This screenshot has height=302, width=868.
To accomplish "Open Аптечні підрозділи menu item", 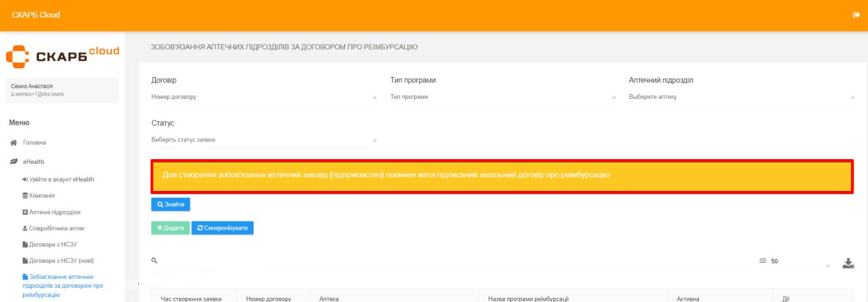I will tap(56, 212).
